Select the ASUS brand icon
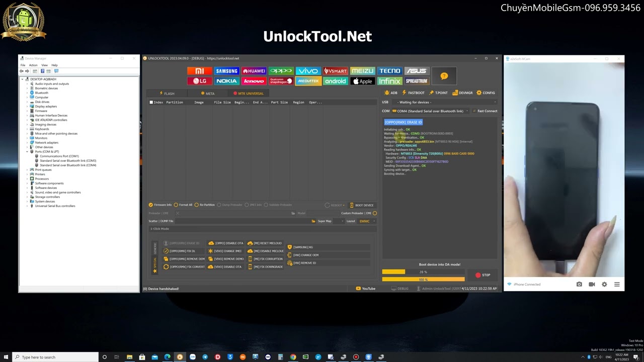Image resolution: width=644 pixels, height=362 pixels. (417, 71)
